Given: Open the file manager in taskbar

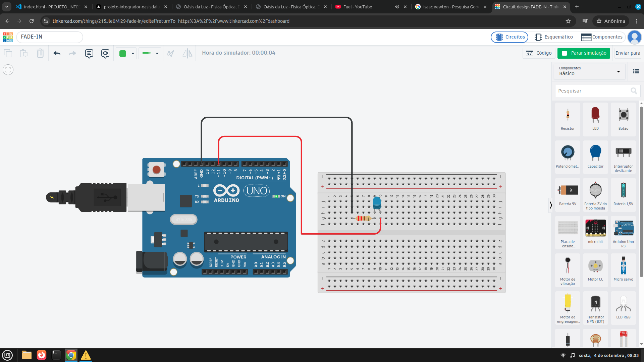Looking at the screenshot, I should pyautogui.click(x=27, y=355).
